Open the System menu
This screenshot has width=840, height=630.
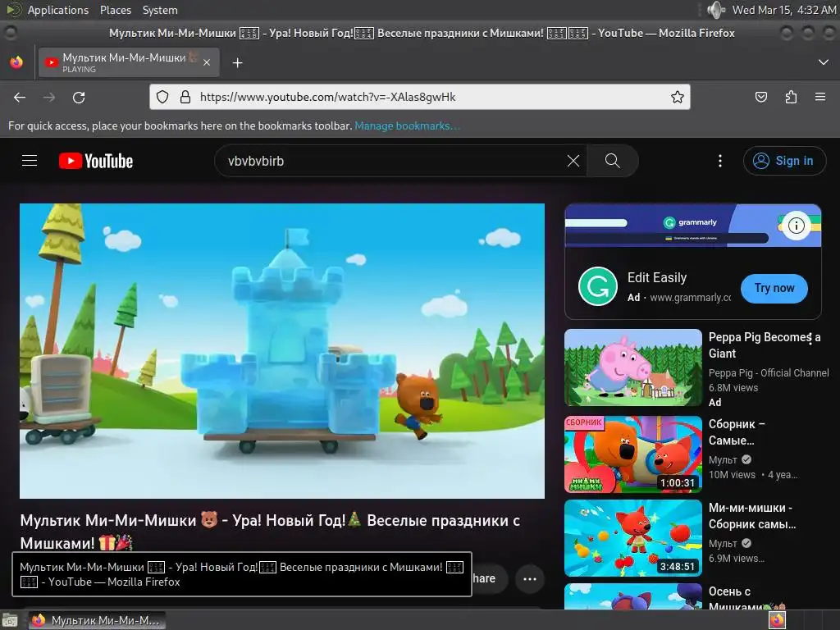click(x=160, y=10)
